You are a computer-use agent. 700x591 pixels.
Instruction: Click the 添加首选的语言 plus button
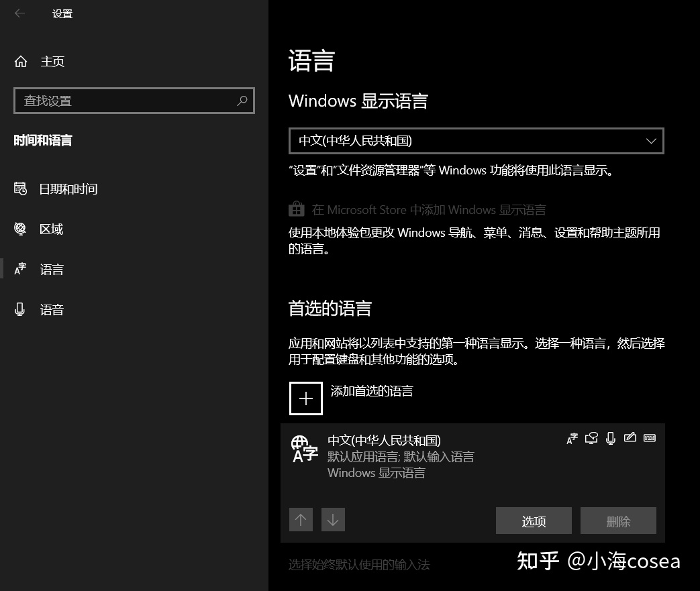pyautogui.click(x=305, y=398)
